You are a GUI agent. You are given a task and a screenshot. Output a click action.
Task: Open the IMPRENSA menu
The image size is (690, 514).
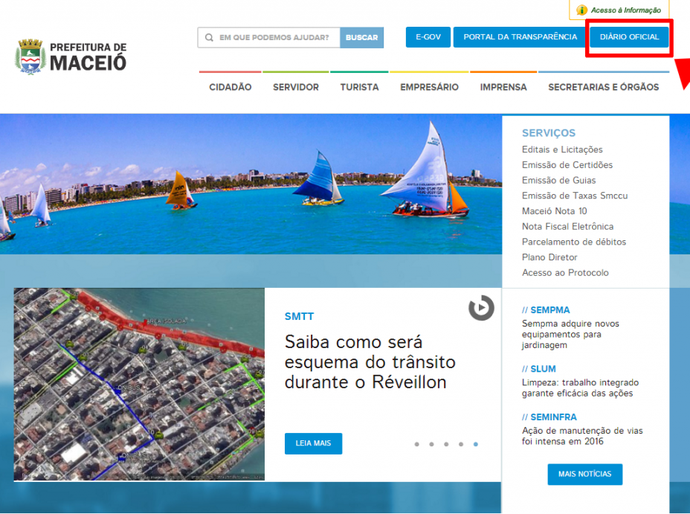point(503,87)
